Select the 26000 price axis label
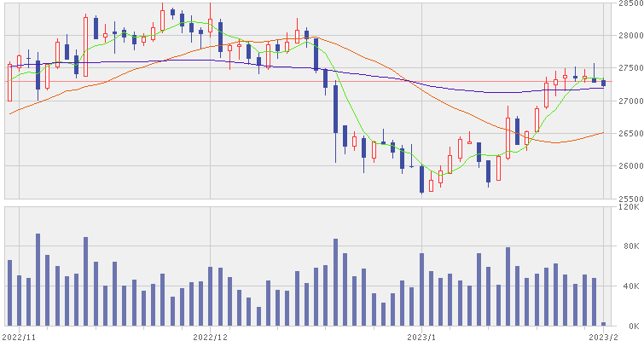644x341 pixels. 631,166
